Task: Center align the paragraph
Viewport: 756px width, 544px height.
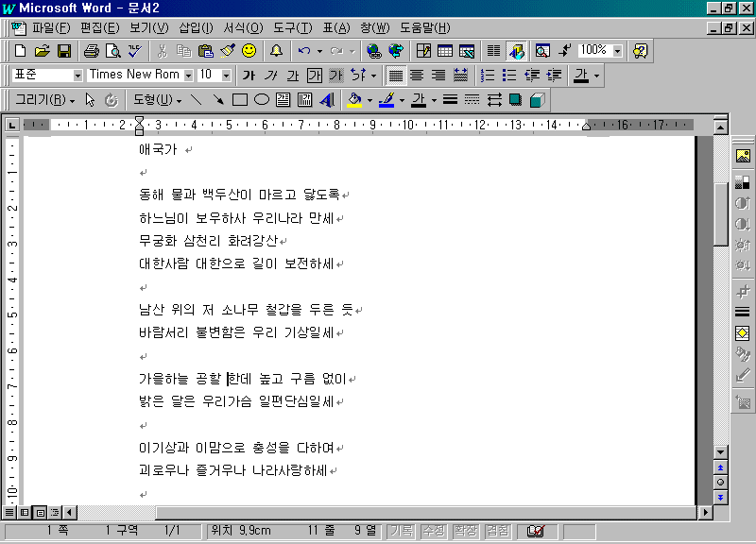Action: (x=417, y=76)
